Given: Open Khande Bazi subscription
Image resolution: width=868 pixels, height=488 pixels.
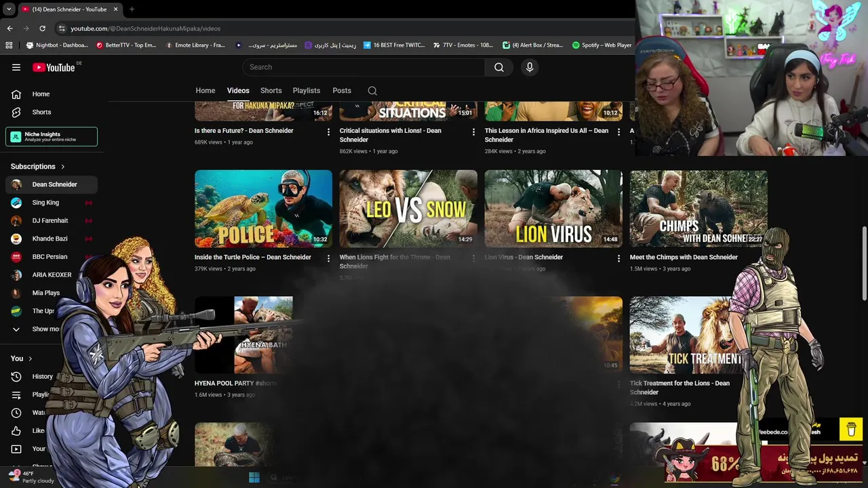Looking at the screenshot, I should pyautogui.click(x=52, y=239).
